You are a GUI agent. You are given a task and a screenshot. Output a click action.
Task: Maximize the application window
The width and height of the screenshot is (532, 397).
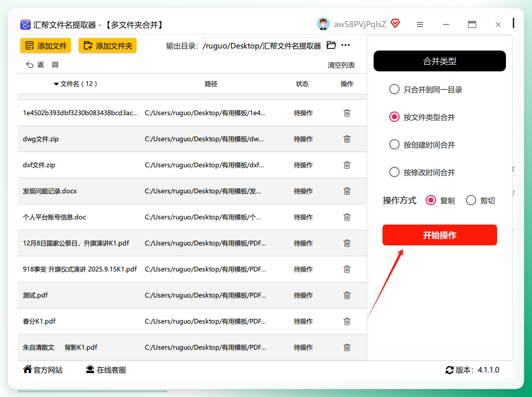coord(472,24)
